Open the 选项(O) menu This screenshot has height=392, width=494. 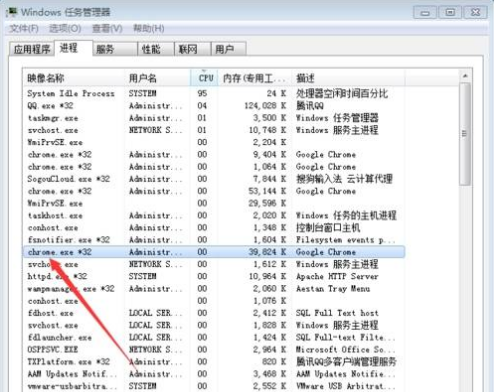click(65, 29)
